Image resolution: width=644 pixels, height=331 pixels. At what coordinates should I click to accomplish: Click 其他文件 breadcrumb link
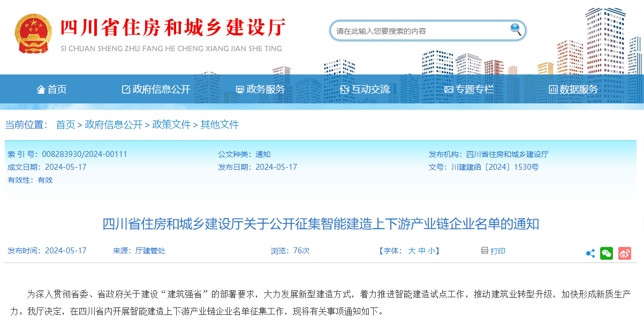[x=219, y=125]
